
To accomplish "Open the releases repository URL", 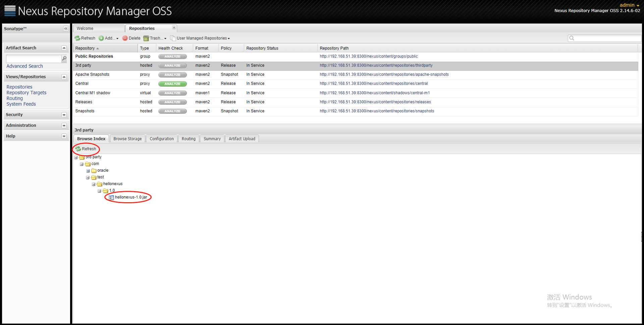I will [x=375, y=102].
